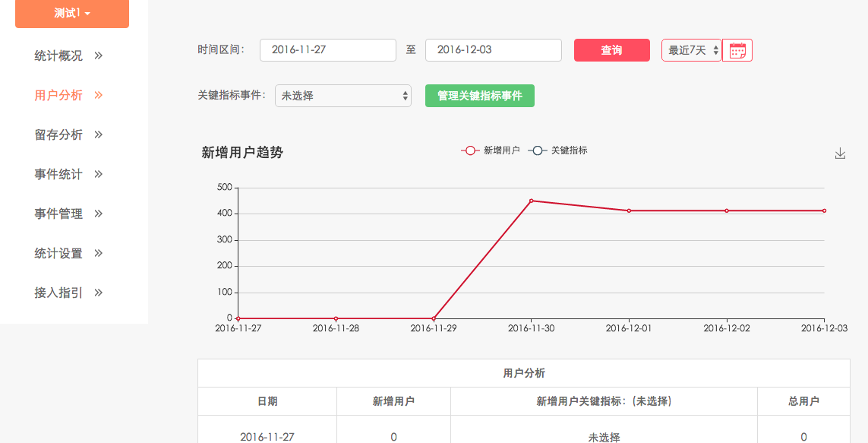Click the green 管理关键指标事件 button
The height and width of the screenshot is (443, 868).
[x=479, y=96]
